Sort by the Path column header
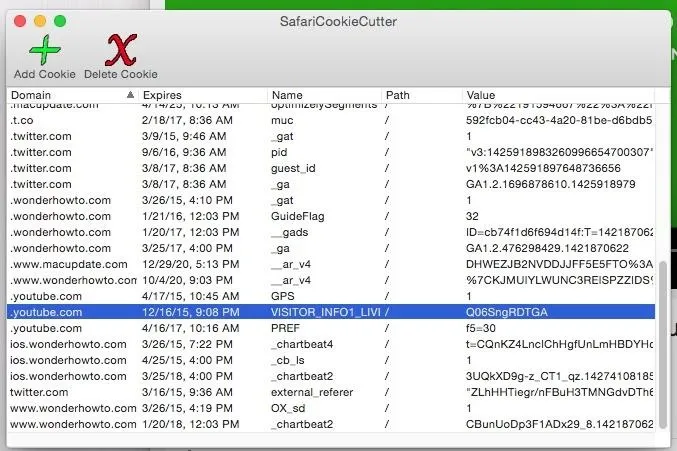 [421, 95]
